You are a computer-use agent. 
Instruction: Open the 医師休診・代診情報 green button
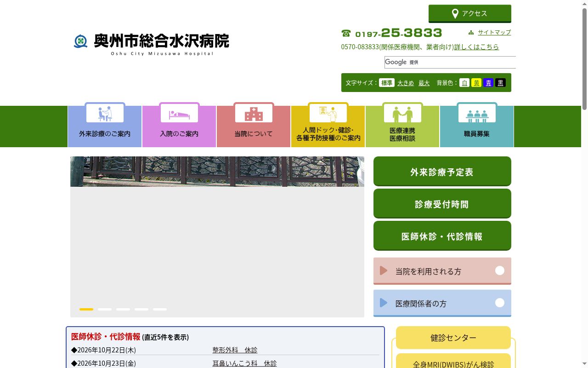442,236
